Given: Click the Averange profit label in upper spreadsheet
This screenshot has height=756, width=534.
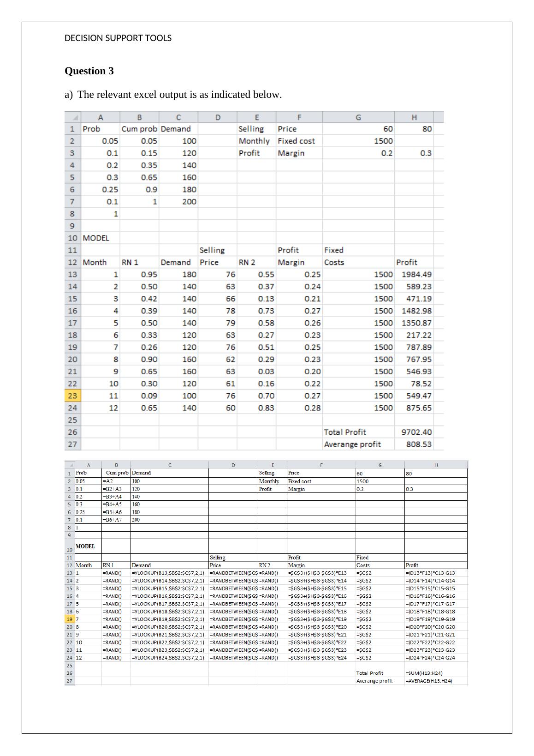Looking at the screenshot, I should point(352,444).
